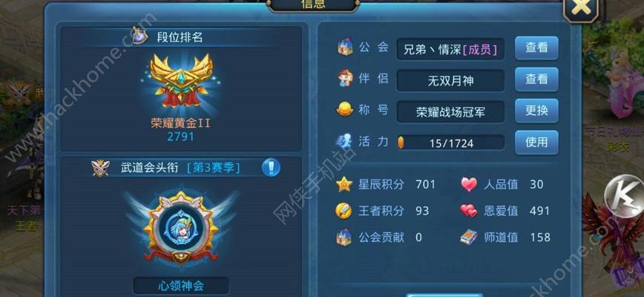Viewport: 644px width, 297px height.
Task: Click the 心领神会 title label
Action: click(x=181, y=286)
